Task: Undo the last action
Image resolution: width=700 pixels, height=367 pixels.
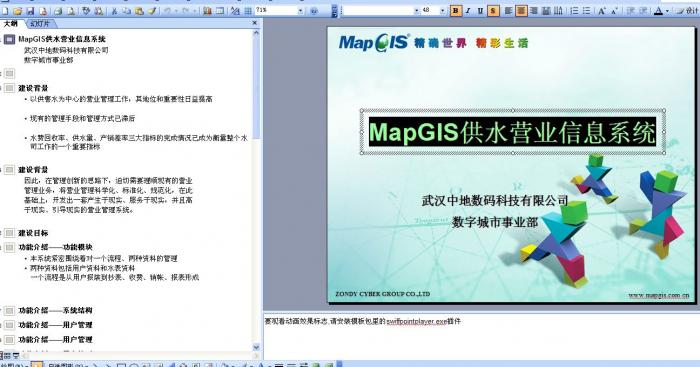Action: click(x=168, y=11)
